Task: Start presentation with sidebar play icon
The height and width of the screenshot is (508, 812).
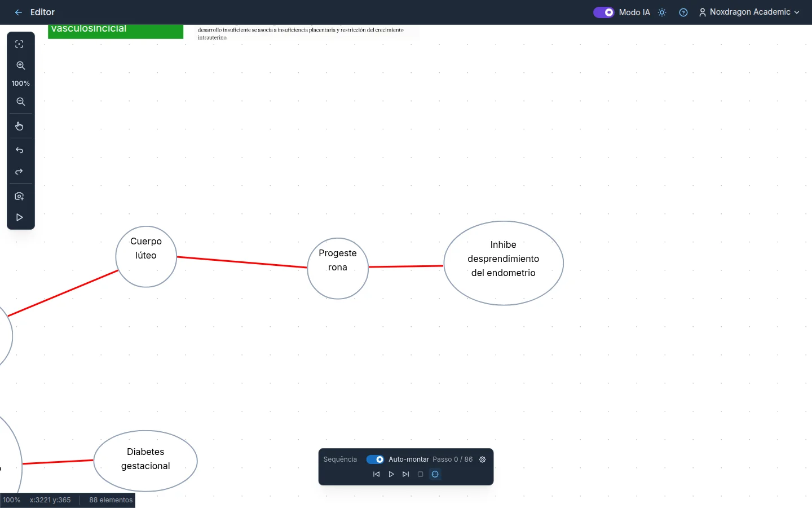Action: click(19, 217)
